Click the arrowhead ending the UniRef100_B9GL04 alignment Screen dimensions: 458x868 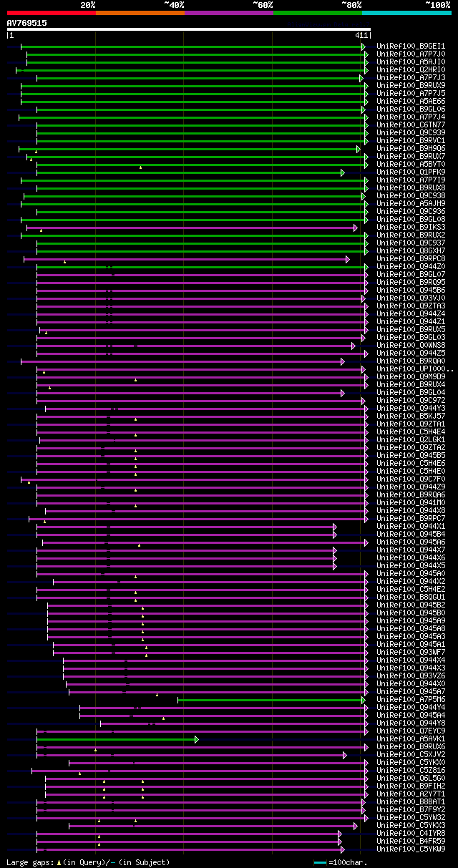pyautogui.click(x=343, y=393)
